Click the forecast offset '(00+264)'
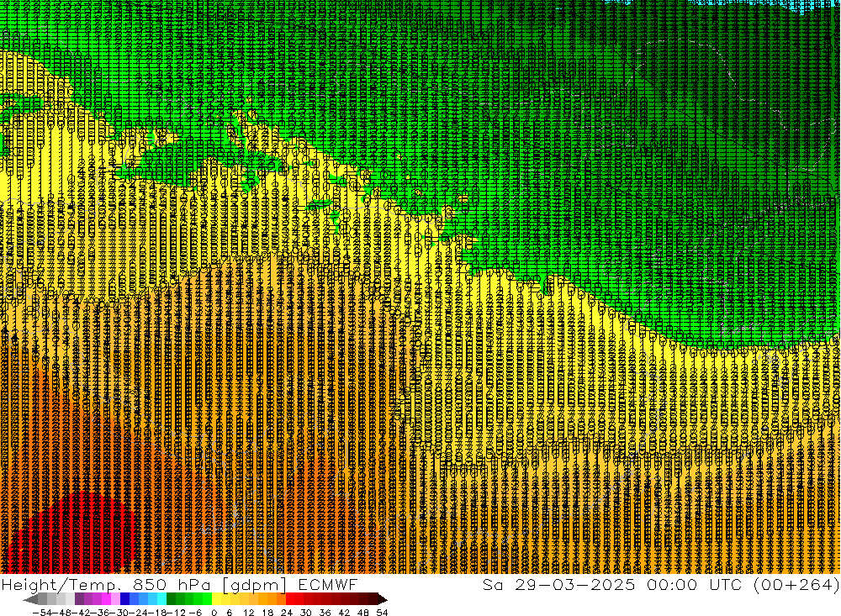Image resolution: width=841 pixels, height=616 pixels. pos(796,584)
